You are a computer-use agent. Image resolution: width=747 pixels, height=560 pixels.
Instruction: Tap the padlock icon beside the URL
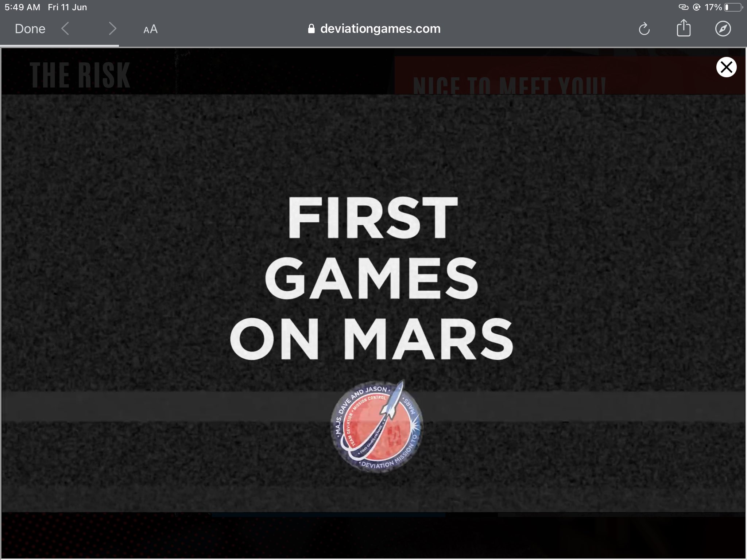[x=311, y=29]
